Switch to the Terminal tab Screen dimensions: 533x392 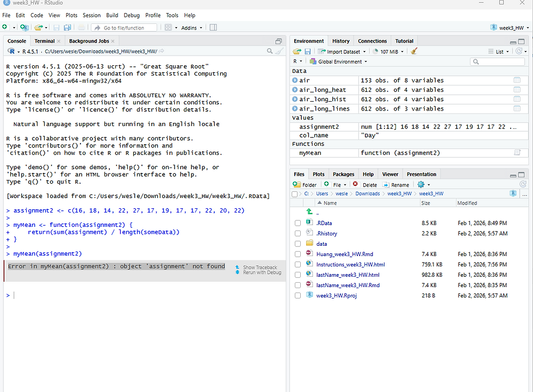click(45, 41)
